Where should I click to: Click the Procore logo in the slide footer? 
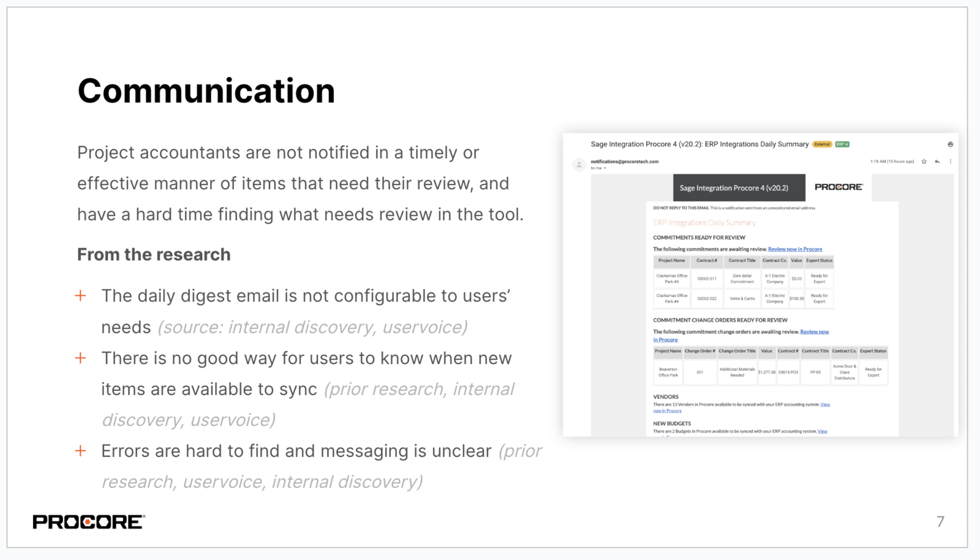[89, 522]
